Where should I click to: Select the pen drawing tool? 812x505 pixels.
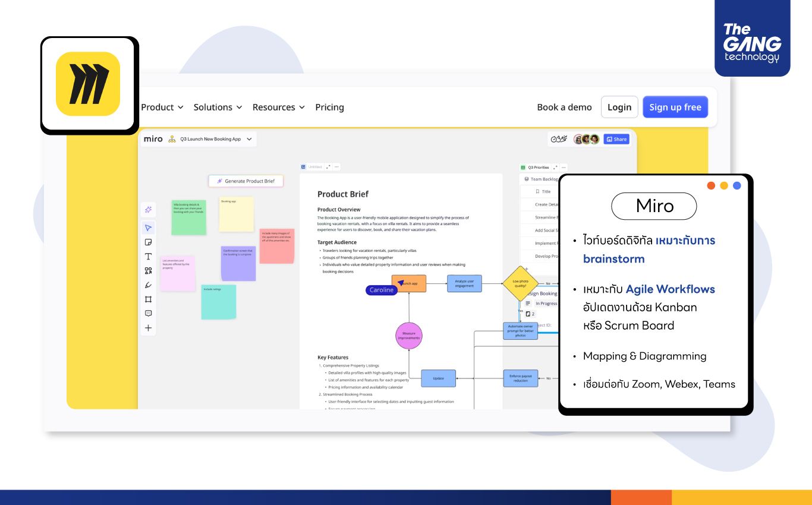coord(148,285)
